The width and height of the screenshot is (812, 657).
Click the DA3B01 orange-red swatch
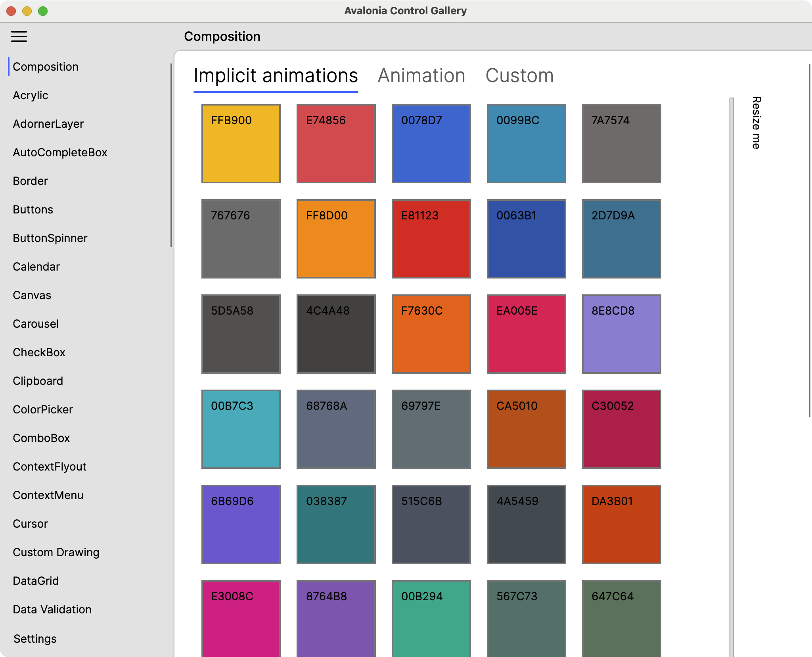tap(622, 524)
